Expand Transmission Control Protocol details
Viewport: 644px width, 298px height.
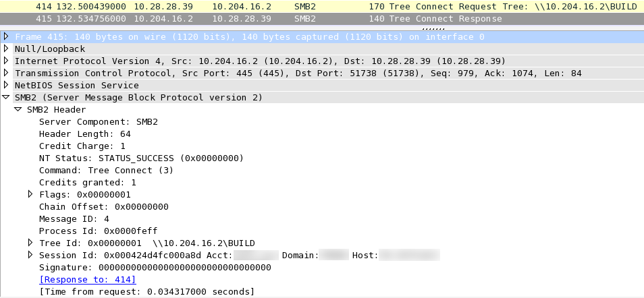coord(6,73)
